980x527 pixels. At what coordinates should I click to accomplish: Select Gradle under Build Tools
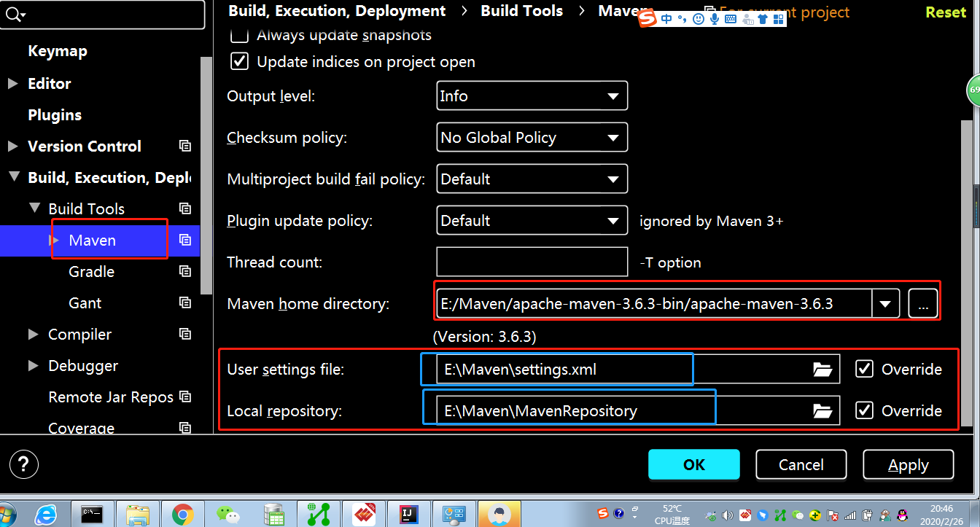click(x=92, y=272)
